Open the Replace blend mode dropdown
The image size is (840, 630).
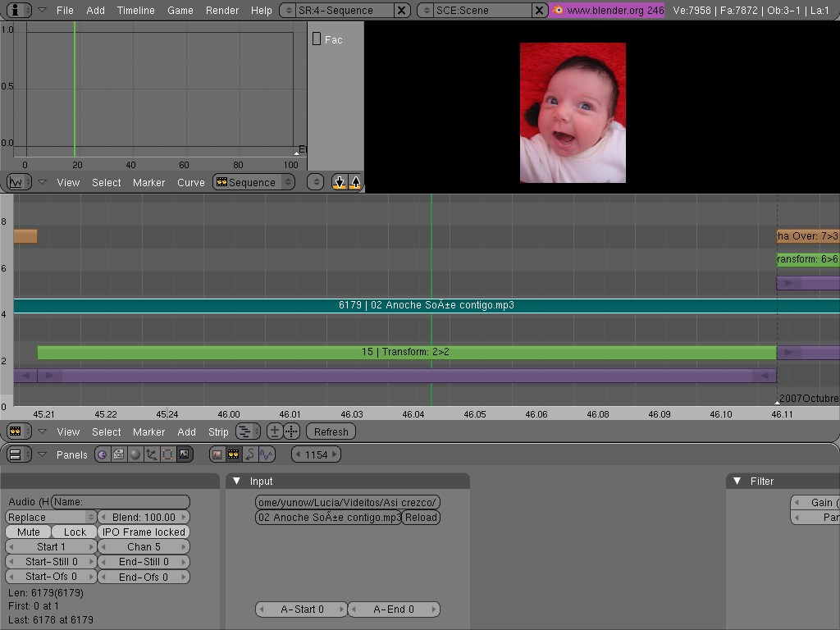pyautogui.click(x=51, y=518)
